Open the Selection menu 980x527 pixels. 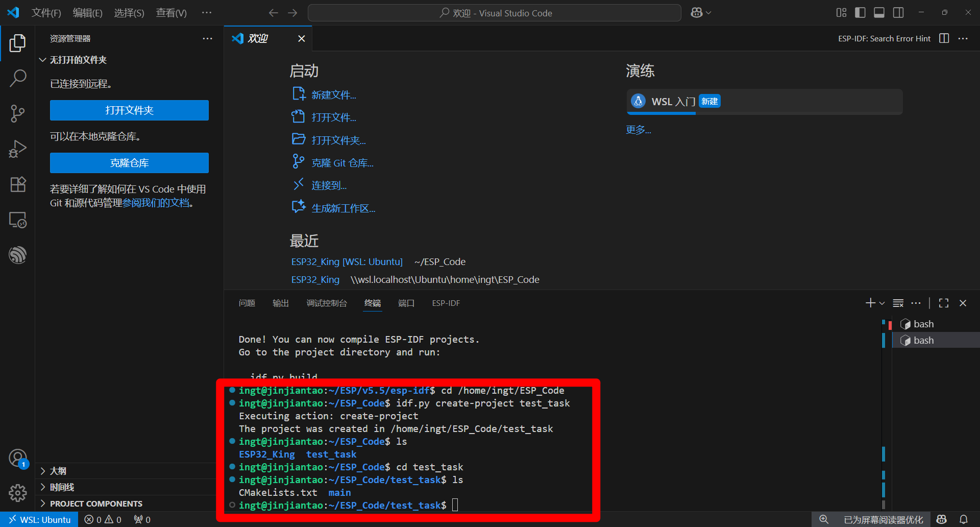129,13
